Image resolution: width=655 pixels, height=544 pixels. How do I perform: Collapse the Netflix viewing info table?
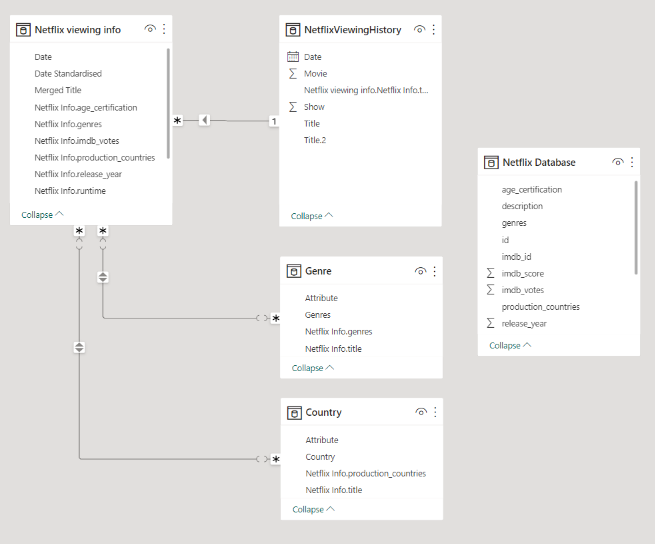point(42,215)
